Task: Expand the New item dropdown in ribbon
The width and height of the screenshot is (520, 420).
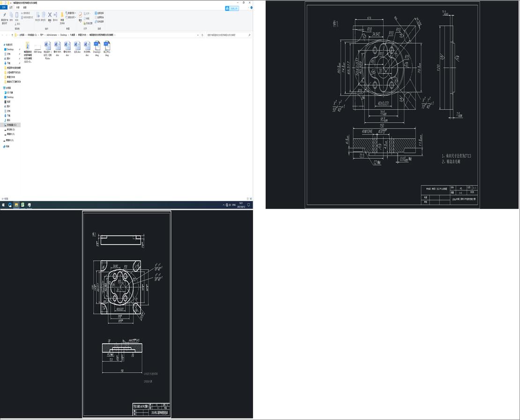Action: pos(71,13)
